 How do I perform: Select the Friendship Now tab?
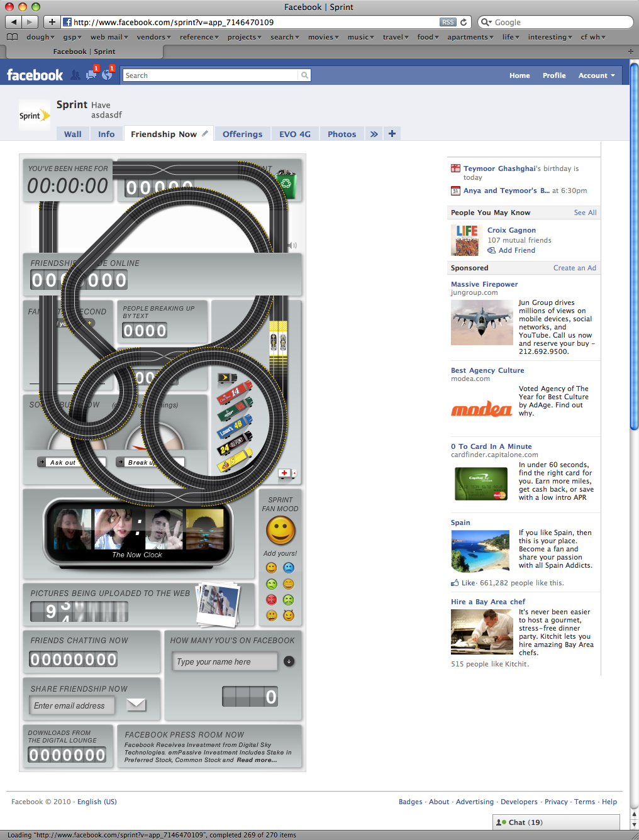164,134
